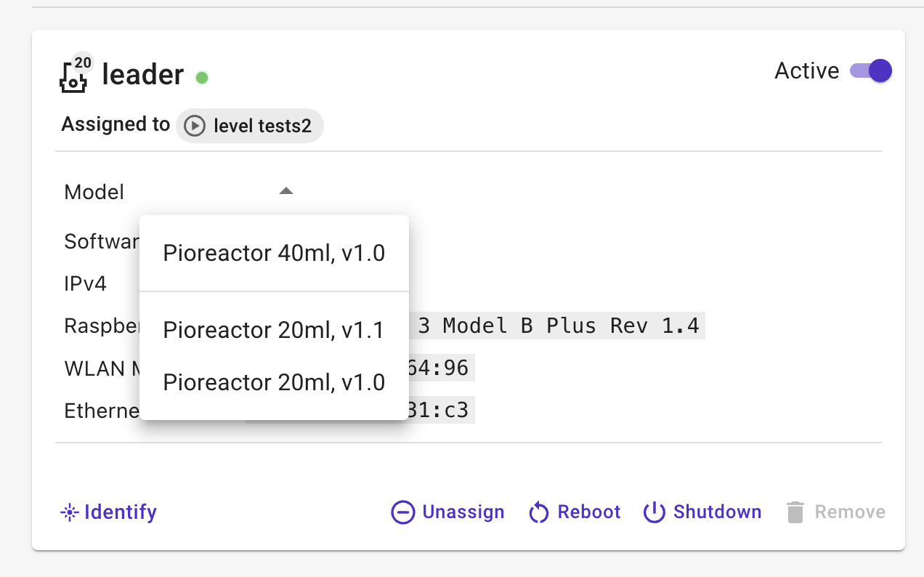Click the Identify blink icon
This screenshot has width=924, height=577.
point(69,513)
